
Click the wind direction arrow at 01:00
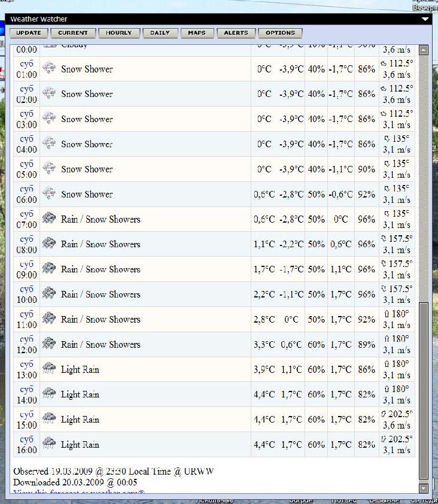coord(384,63)
